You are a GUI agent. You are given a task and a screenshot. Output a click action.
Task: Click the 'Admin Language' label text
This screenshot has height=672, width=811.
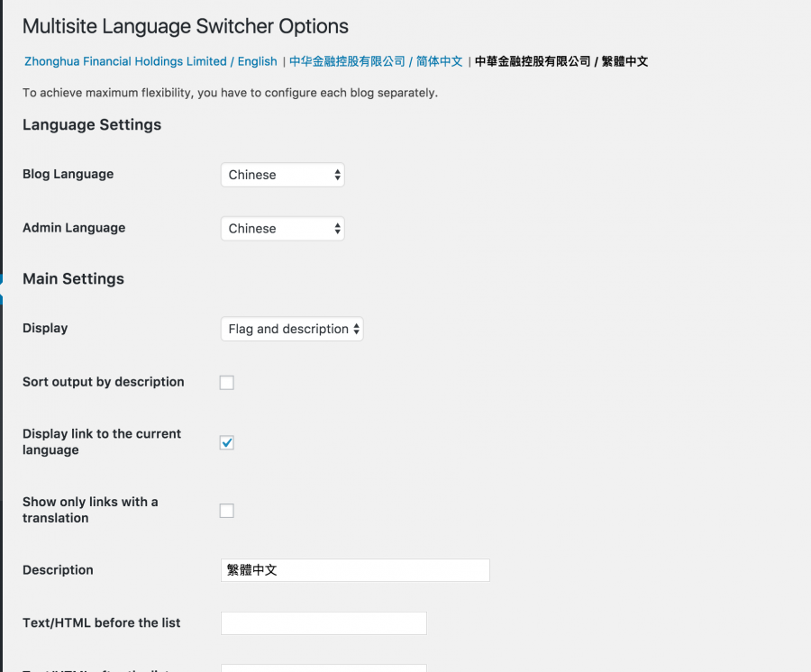point(74,228)
